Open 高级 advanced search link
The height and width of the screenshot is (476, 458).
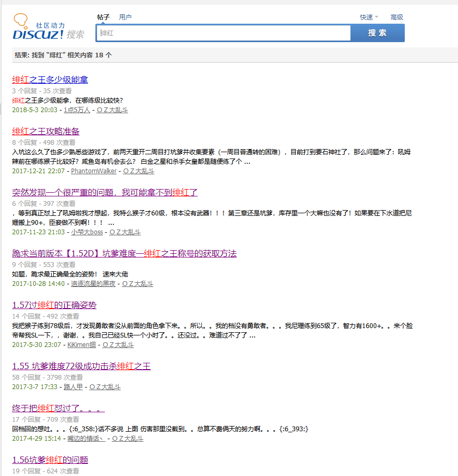(x=397, y=17)
